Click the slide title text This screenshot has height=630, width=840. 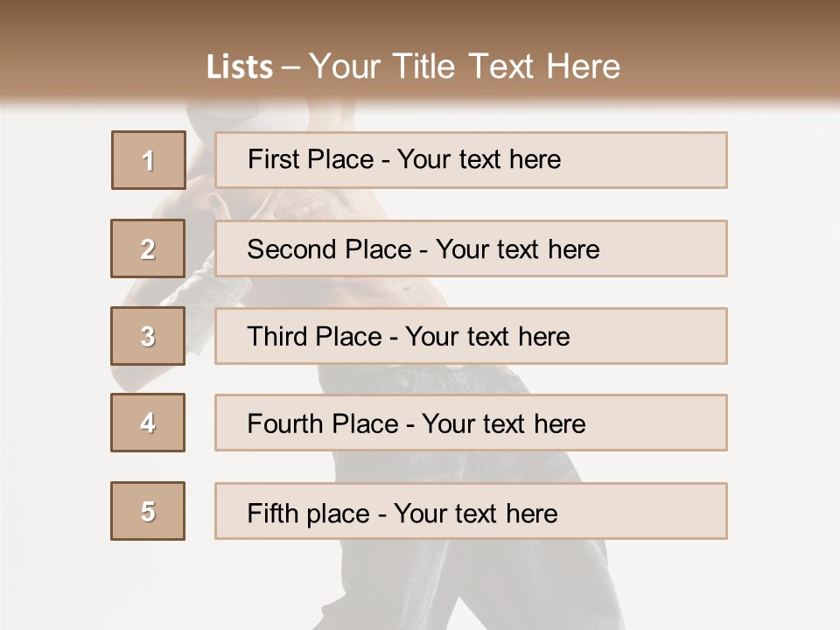pyautogui.click(x=413, y=66)
